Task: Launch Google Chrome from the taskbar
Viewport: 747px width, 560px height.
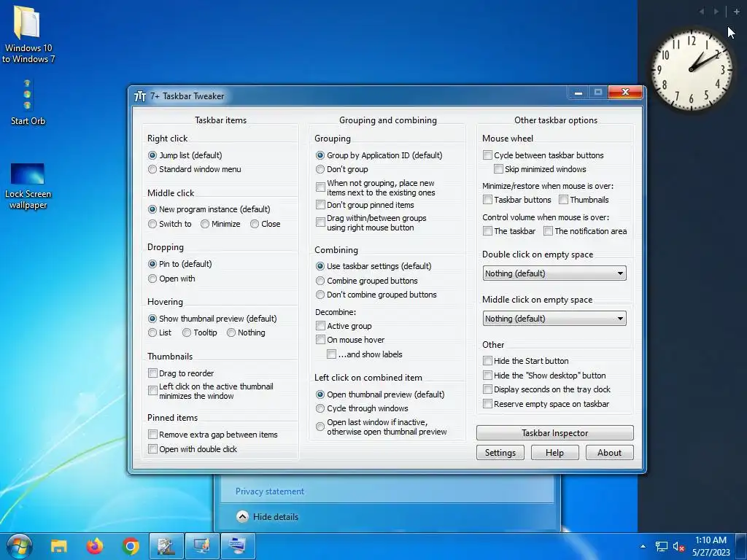Action: (x=131, y=545)
